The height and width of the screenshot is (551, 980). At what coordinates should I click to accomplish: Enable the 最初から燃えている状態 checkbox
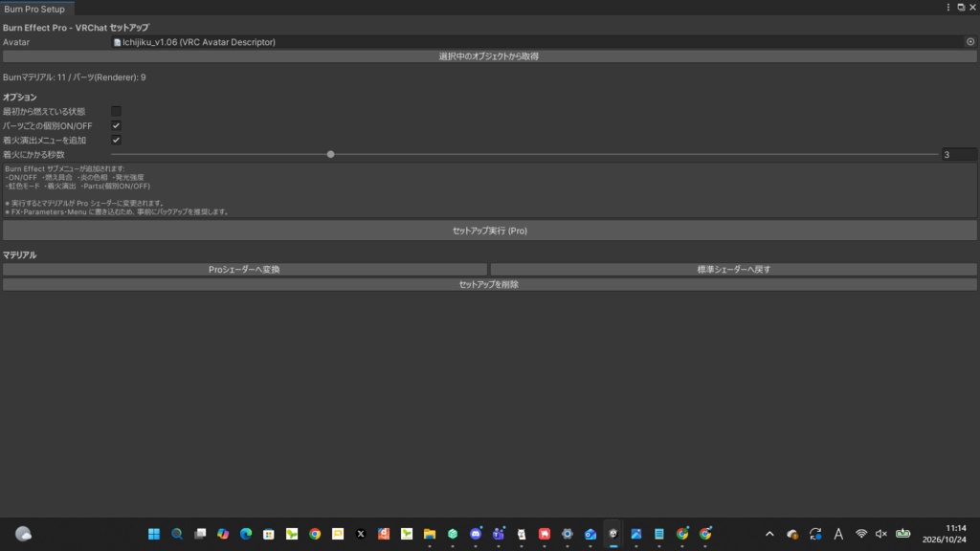116,111
